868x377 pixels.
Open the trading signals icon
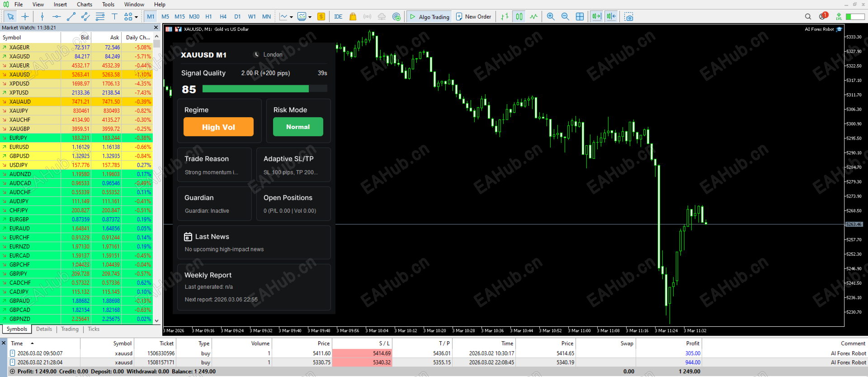coord(367,17)
